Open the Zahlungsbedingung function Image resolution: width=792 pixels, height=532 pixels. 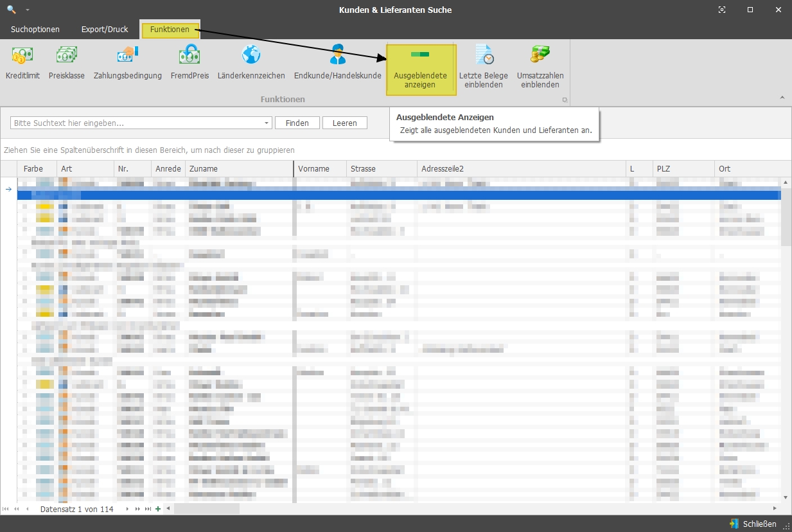click(x=128, y=63)
